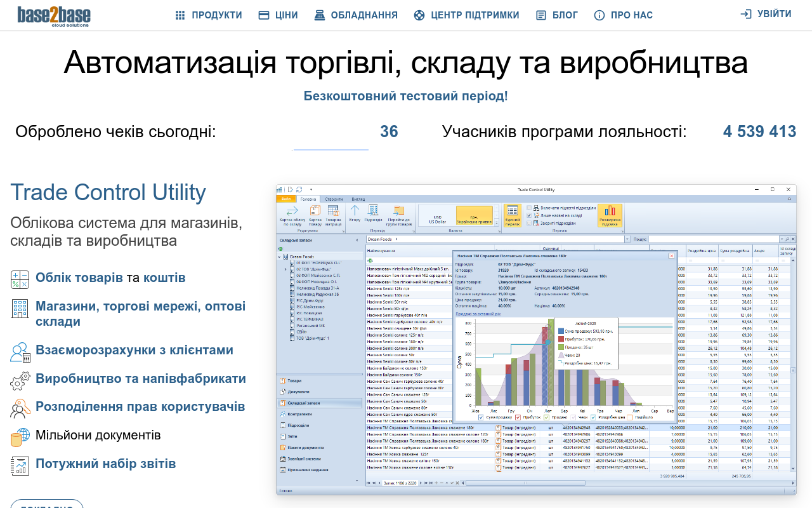Open the Потужний набір звітів link

pos(106,464)
